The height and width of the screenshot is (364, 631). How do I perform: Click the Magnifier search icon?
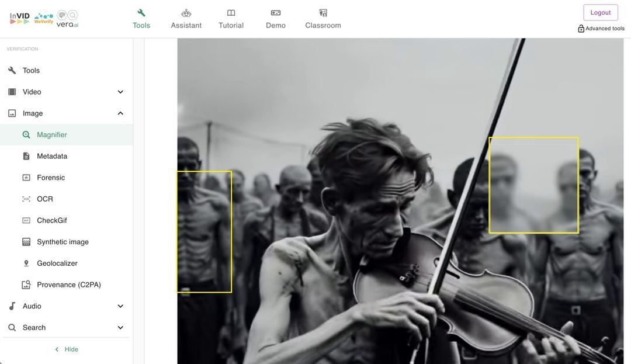click(x=26, y=135)
